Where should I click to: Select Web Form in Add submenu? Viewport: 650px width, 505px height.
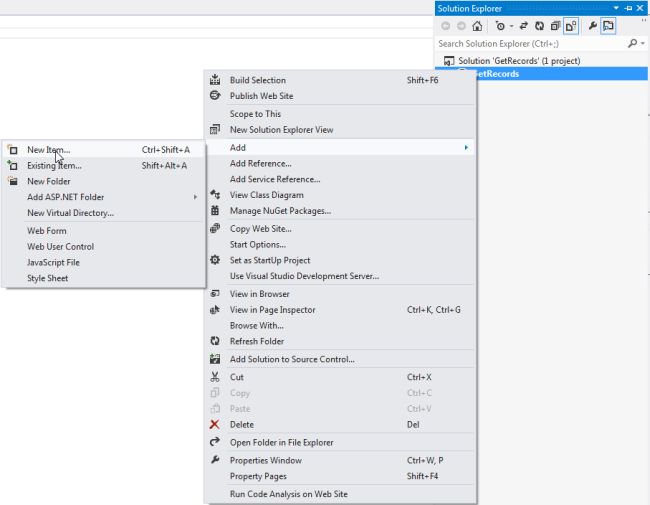(x=104, y=231)
